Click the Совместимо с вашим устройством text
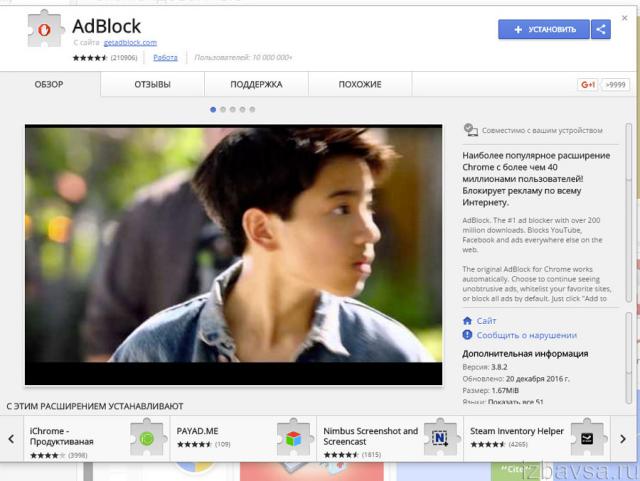This screenshot has height=481, width=640. point(542,130)
